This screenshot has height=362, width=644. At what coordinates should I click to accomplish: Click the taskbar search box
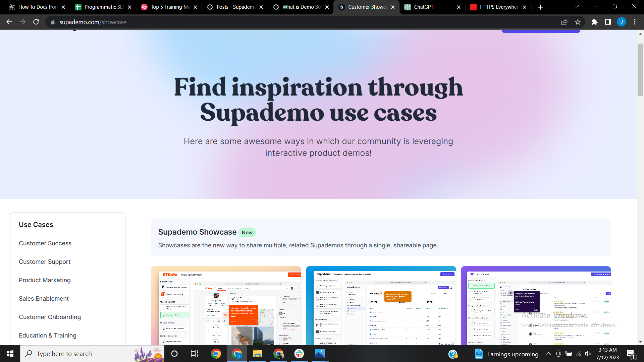pyautogui.click(x=92, y=354)
